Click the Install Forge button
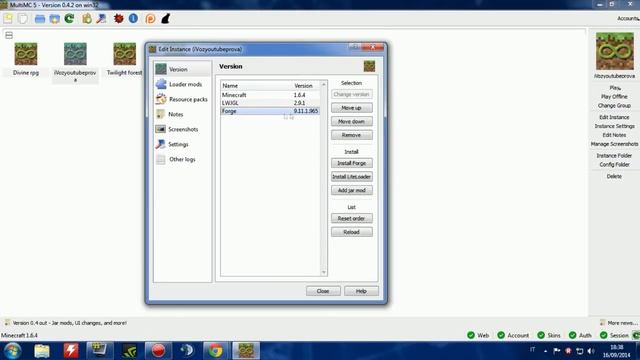 point(351,163)
